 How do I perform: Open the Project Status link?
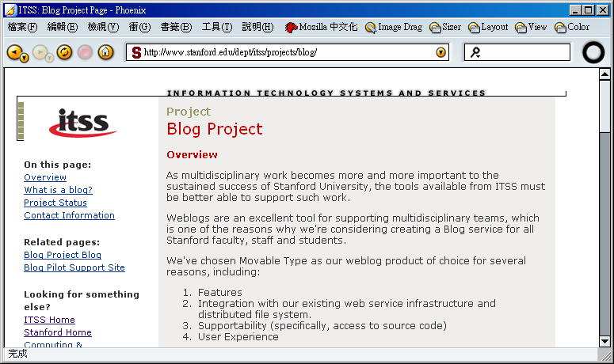pos(55,203)
